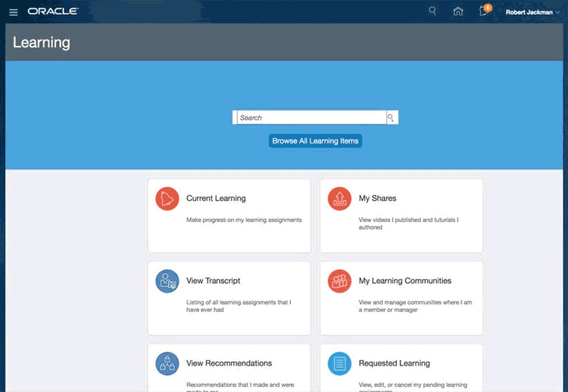
Task: Open the View Recommendations tile title
Action: (229, 363)
